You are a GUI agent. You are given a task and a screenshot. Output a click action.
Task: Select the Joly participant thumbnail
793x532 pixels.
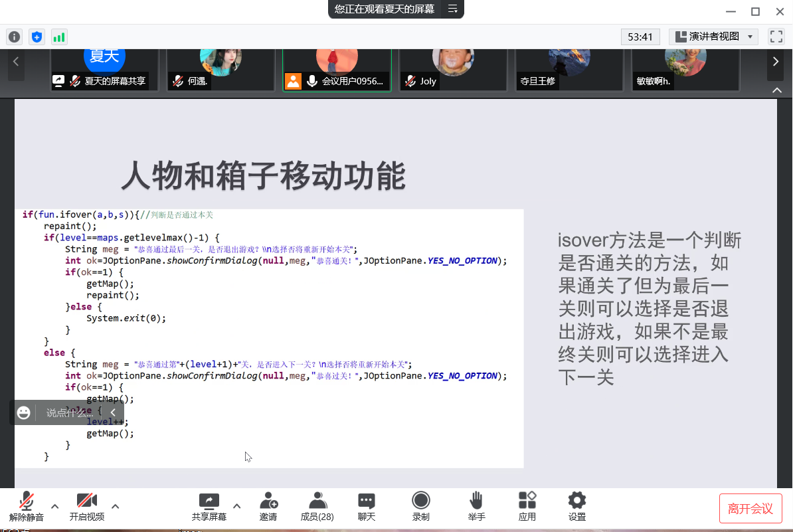(453, 70)
